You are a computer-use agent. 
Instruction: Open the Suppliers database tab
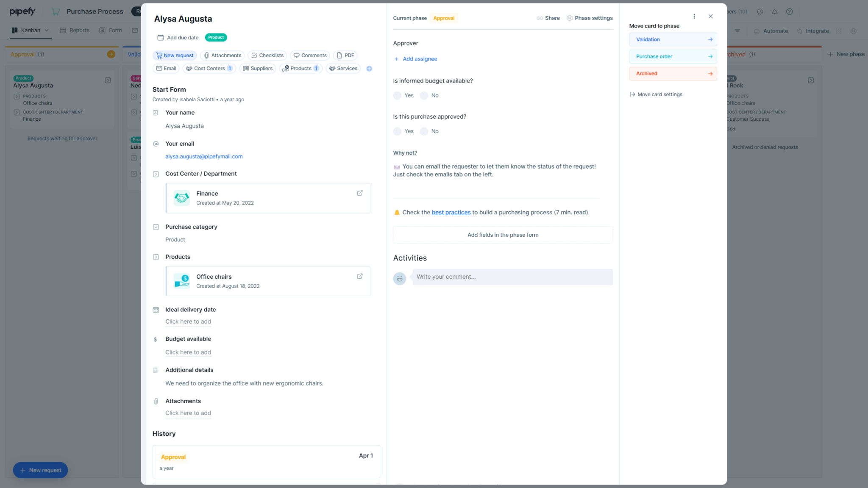click(257, 68)
